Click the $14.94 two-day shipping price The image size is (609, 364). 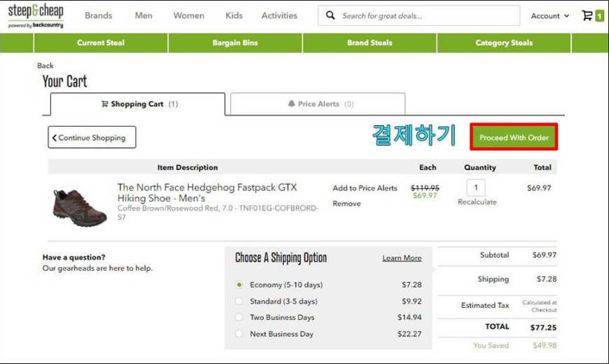tap(409, 317)
